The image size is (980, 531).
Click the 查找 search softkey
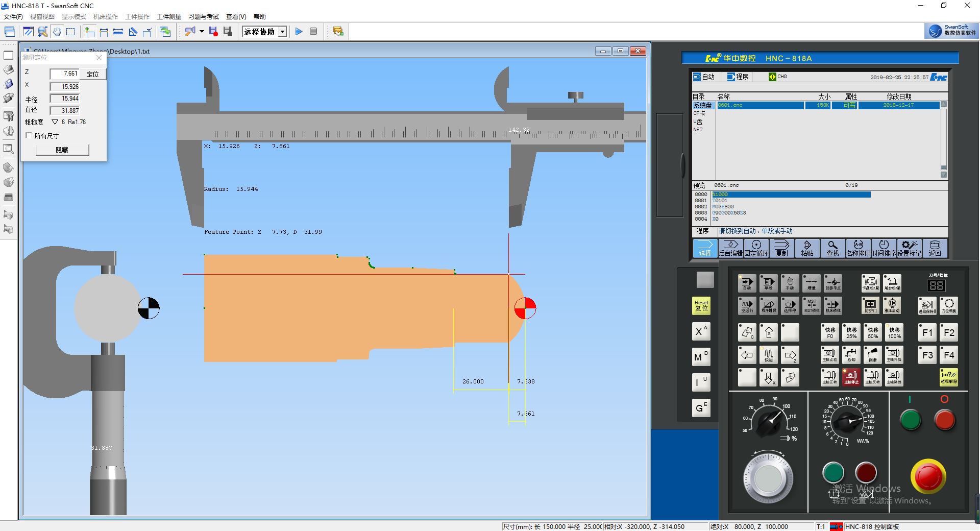point(832,248)
